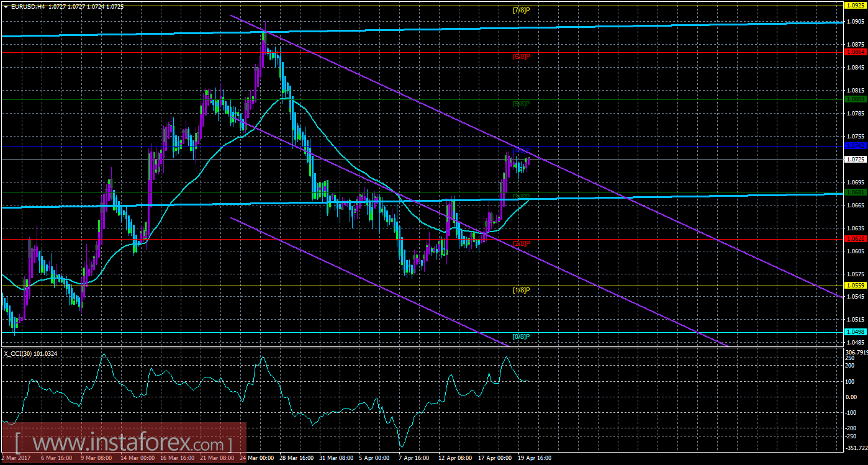868x465 pixels.
Task: Click the green [5/8]P level label
Action: click(x=521, y=104)
